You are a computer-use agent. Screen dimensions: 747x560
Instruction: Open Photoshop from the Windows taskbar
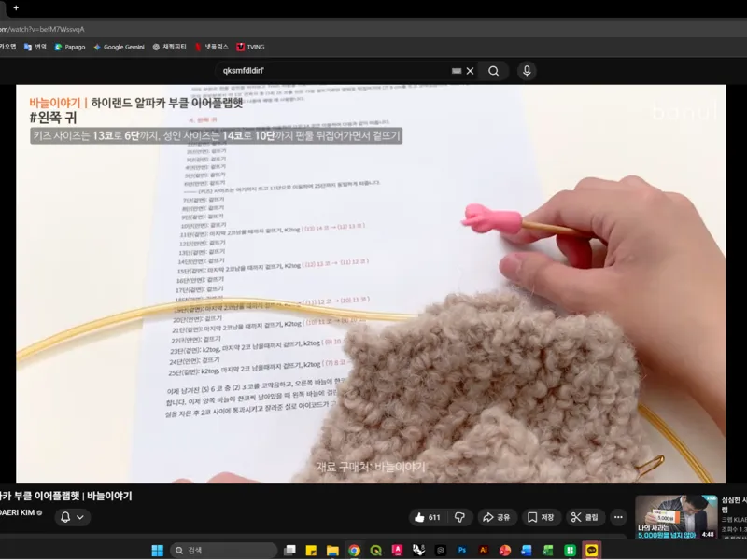pyautogui.click(x=461, y=551)
